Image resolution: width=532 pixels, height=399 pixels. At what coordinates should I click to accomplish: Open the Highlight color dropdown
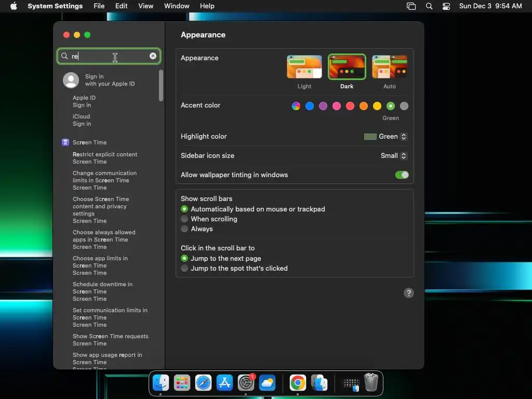coord(385,137)
